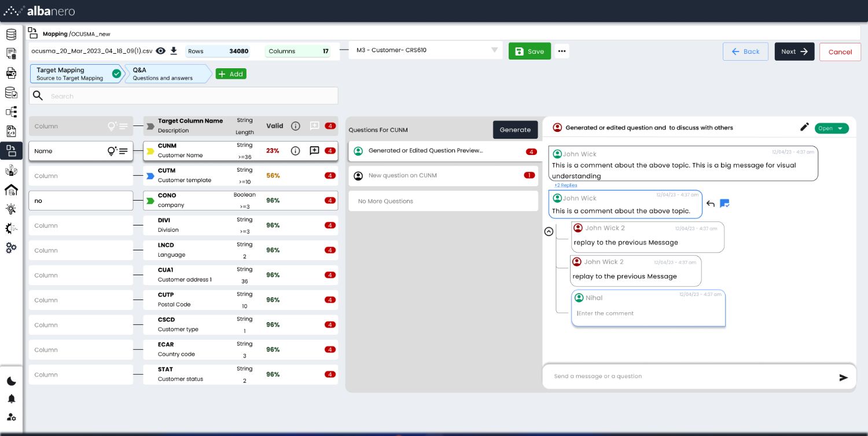The height and width of the screenshot is (436, 868).
Task: Reply to John Wick's second comment
Action: click(711, 204)
